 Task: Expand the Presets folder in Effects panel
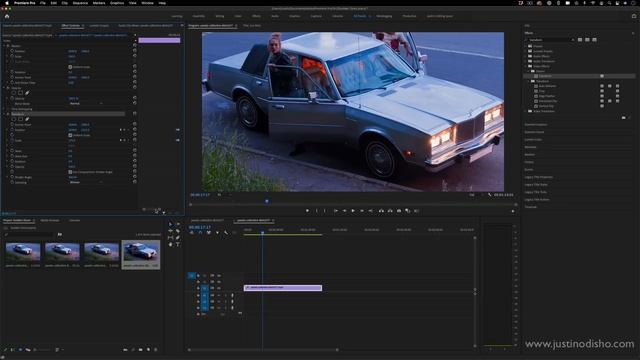[x=526, y=46]
